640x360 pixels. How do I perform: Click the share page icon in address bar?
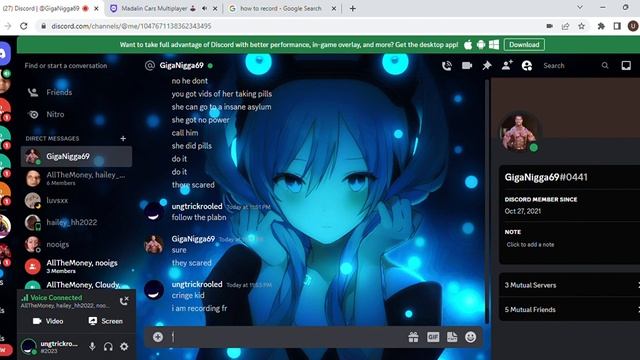coord(565,26)
